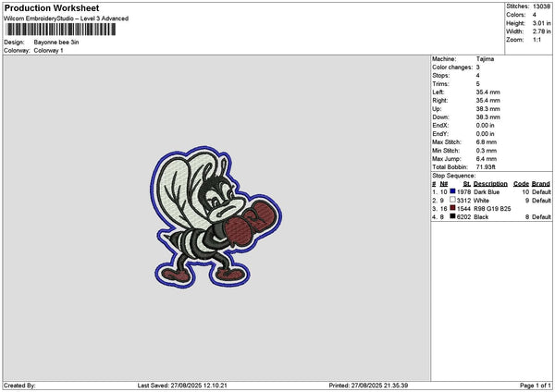Click the 'Right:' measurement label
Screen dimensions: 555x392
tap(440, 101)
